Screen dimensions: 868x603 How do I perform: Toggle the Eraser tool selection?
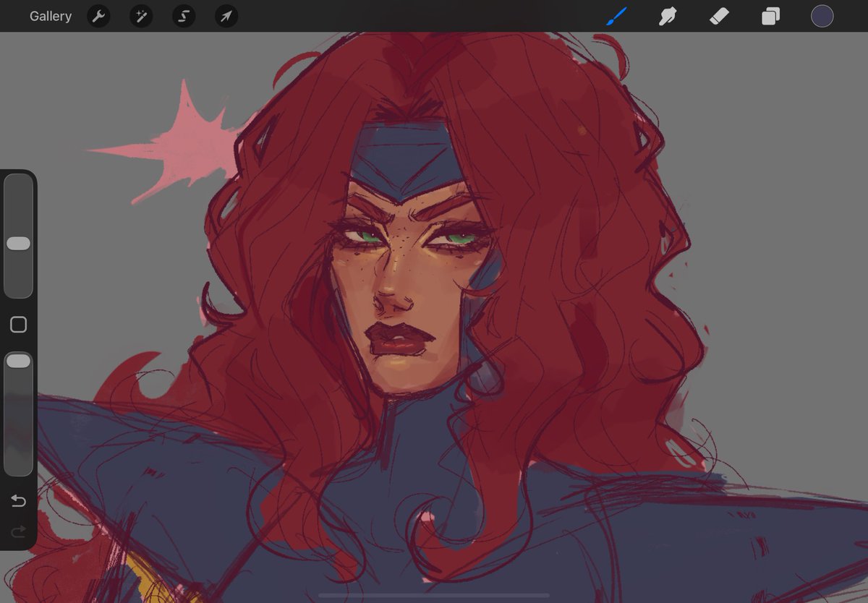coord(719,16)
